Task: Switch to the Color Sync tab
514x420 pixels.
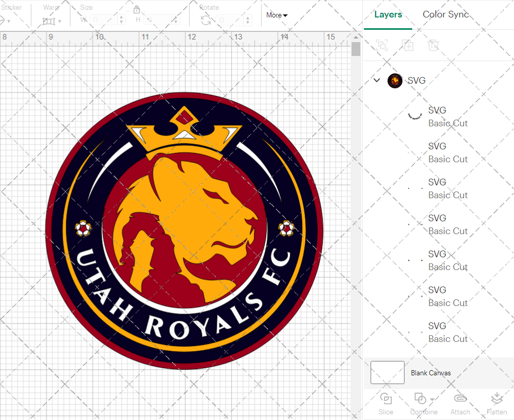Action: coord(446,14)
